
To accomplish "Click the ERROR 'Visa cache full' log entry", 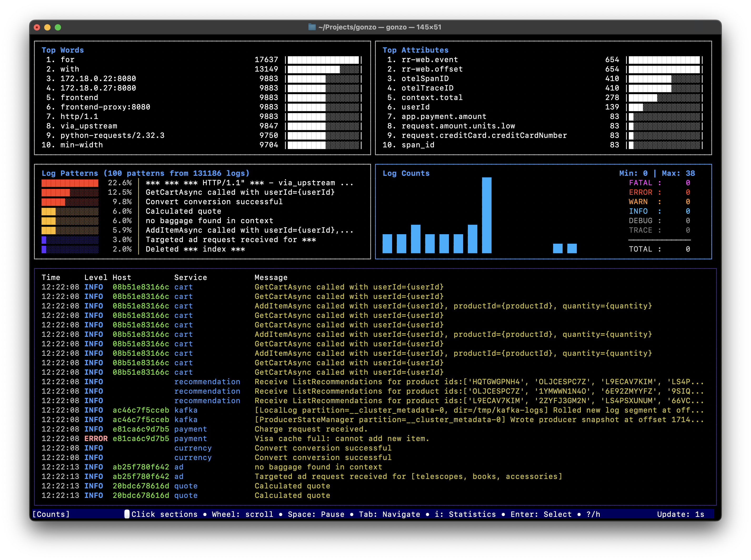I will point(342,438).
